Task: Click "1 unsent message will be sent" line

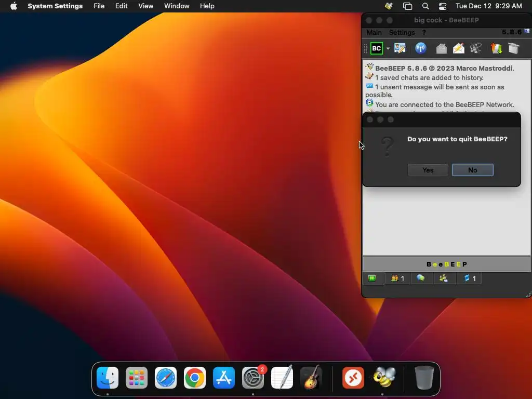Action: (435, 90)
